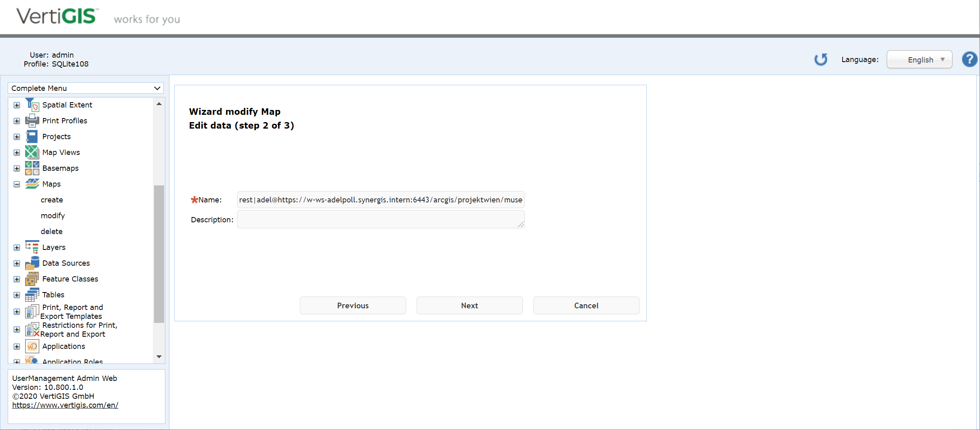Click the menu tree scrollbar thumb
Image resolution: width=980 pixels, height=430 pixels.
pos(159,254)
